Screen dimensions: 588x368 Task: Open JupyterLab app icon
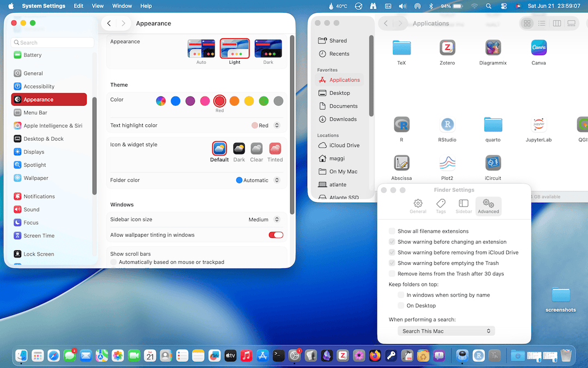click(538, 124)
